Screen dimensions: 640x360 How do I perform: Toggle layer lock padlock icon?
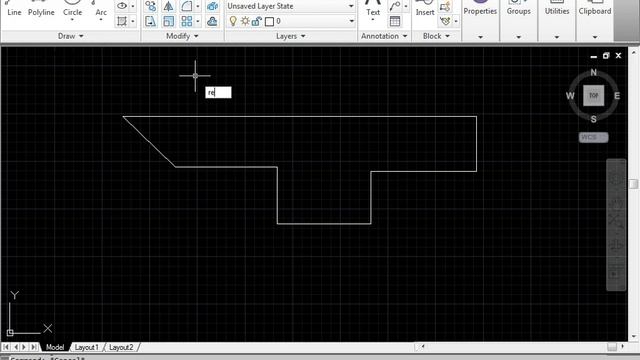pyautogui.click(x=256, y=21)
